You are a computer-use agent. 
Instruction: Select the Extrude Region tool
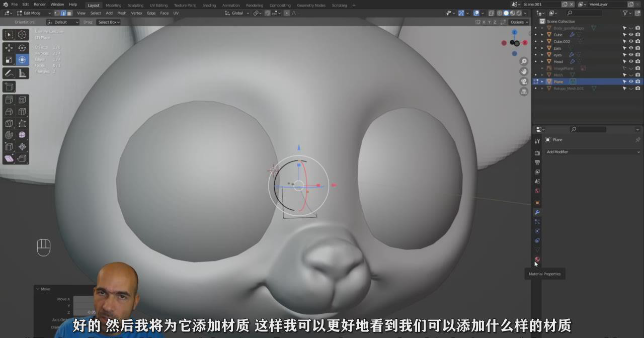(9, 100)
